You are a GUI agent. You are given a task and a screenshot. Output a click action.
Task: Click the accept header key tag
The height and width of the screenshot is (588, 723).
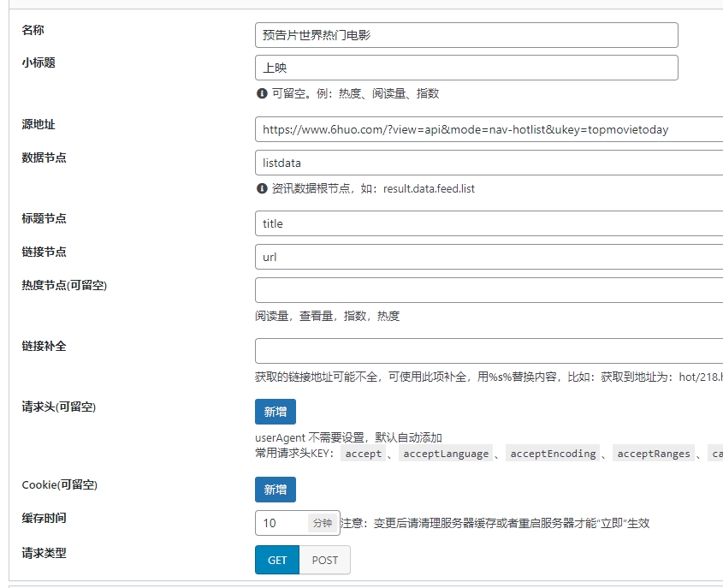pyautogui.click(x=364, y=454)
